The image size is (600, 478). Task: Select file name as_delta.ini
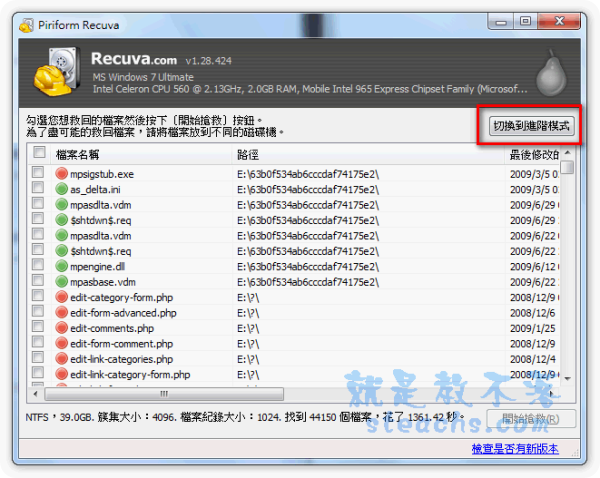tap(95, 189)
